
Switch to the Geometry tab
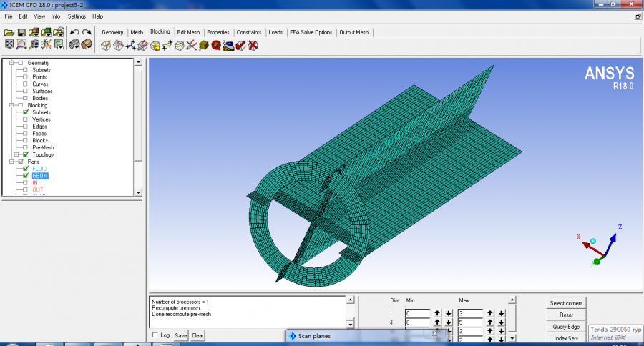tap(112, 32)
